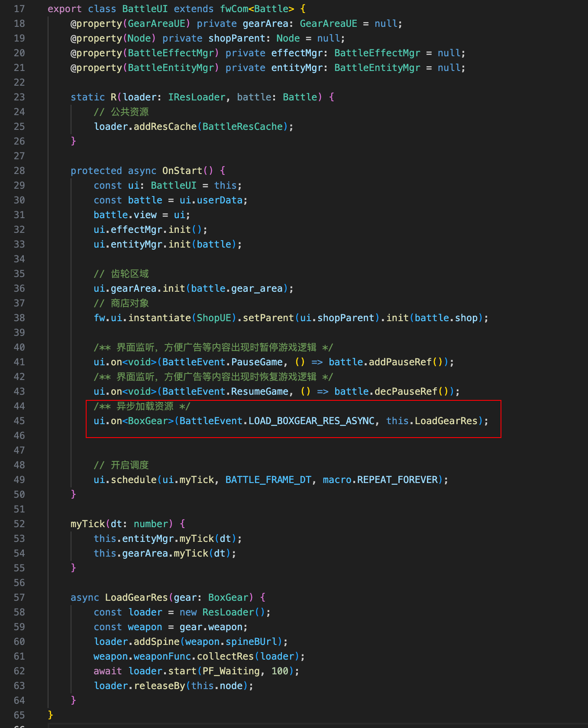Screen dimensions: 588x728
Task: Click the number '100' in loader.start call
Action: tap(280, 671)
